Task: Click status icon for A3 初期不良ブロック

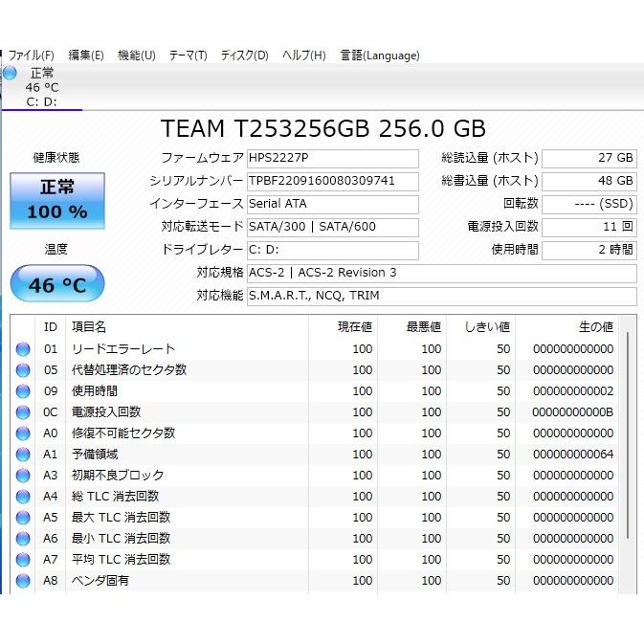Action: (23, 476)
